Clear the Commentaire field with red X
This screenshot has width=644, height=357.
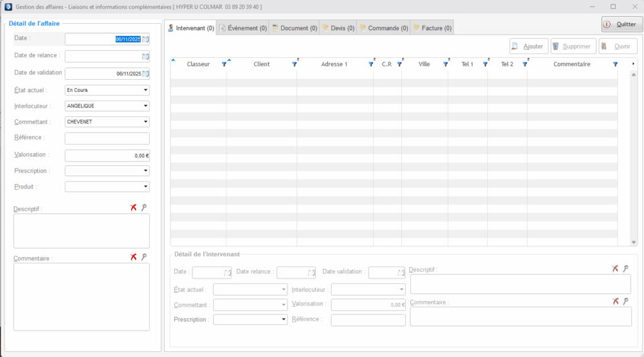[133, 256]
